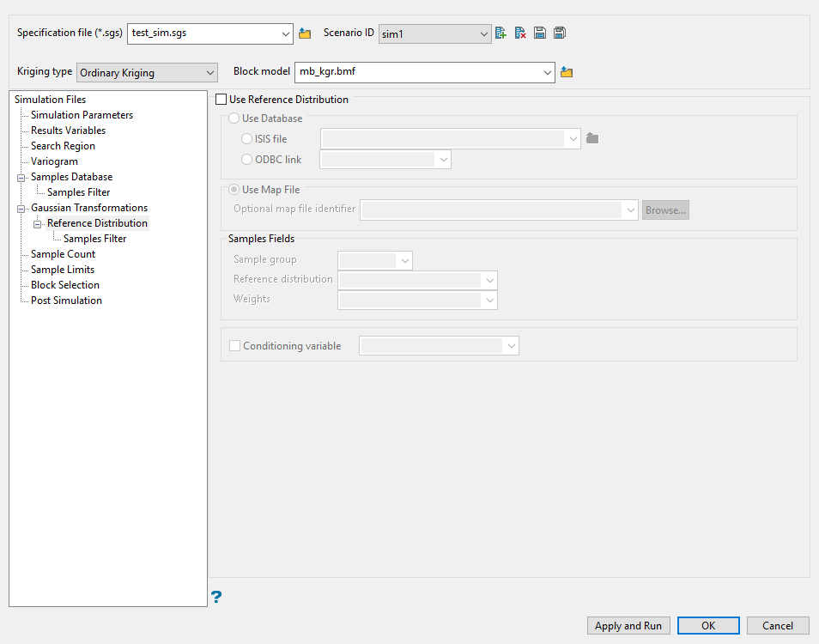Click the save-all scenarios double-disk icon

(x=560, y=33)
